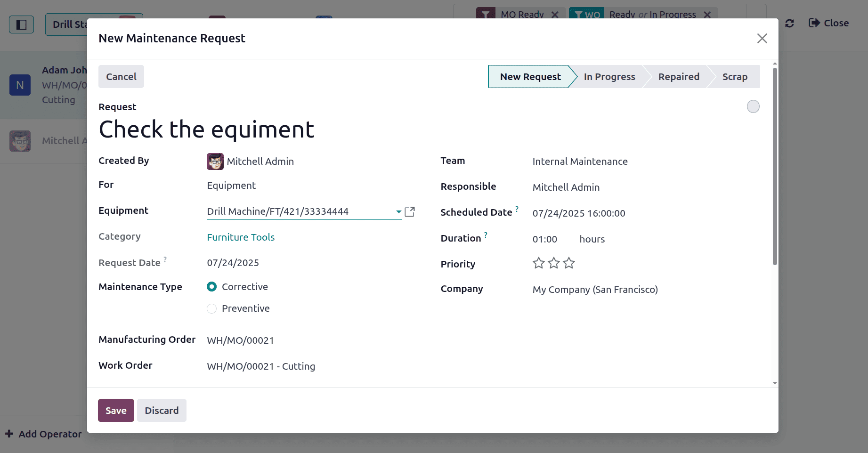Click the refresh icon in background toolbar

[x=790, y=23]
